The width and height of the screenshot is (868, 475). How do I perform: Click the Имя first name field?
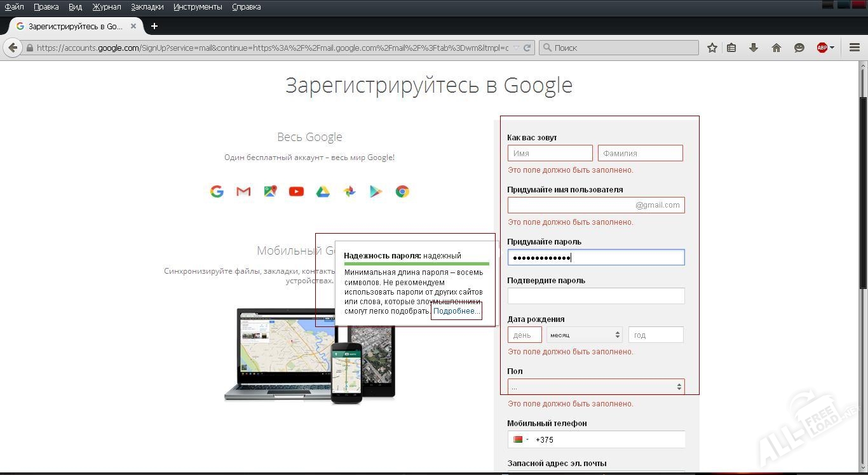550,153
